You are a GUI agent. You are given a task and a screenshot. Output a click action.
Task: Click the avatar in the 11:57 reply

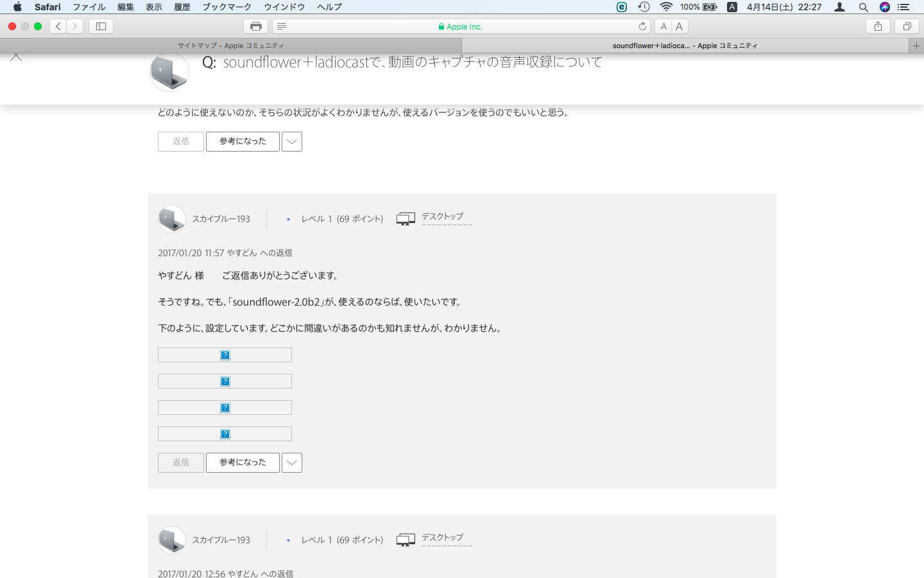click(x=172, y=219)
